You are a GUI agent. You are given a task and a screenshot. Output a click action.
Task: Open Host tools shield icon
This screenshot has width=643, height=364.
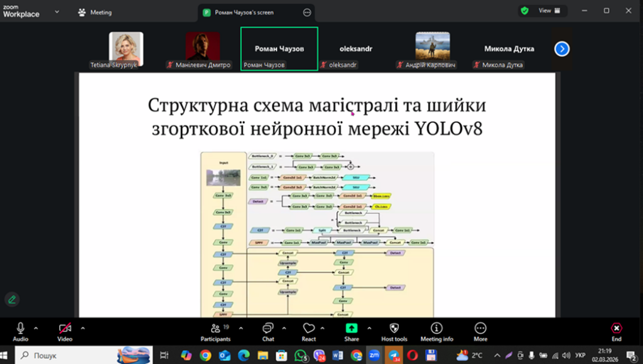[396, 328]
